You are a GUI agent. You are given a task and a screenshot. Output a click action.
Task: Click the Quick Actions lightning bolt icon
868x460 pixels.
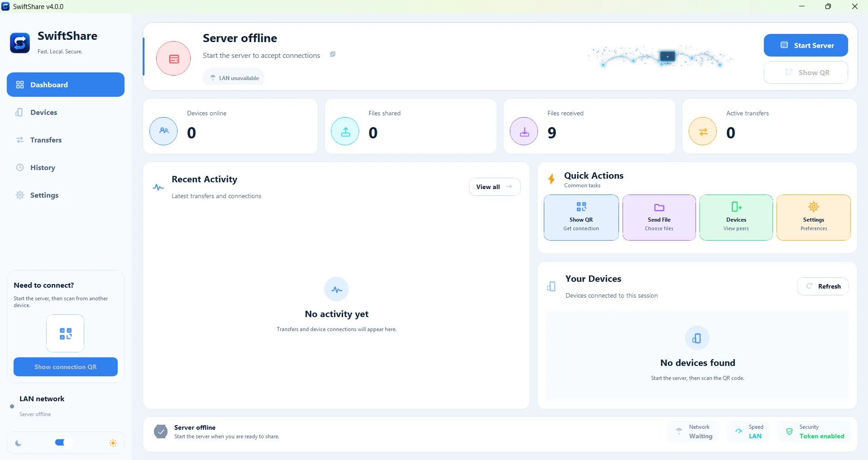coord(551,179)
